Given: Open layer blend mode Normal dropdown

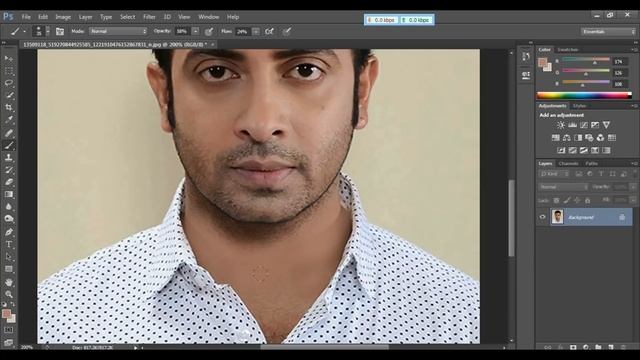Looking at the screenshot, I should [563, 187].
